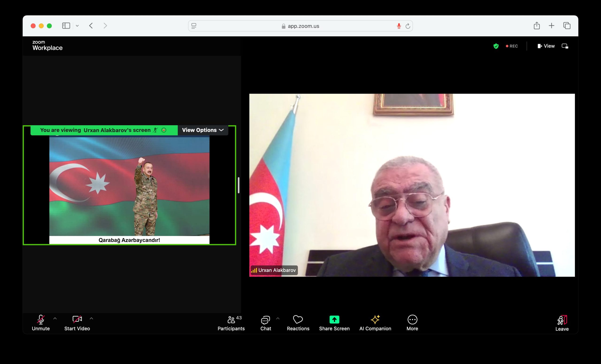Expand audio settings next to Unmute
The width and height of the screenshot is (601, 364).
click(55, 318)
